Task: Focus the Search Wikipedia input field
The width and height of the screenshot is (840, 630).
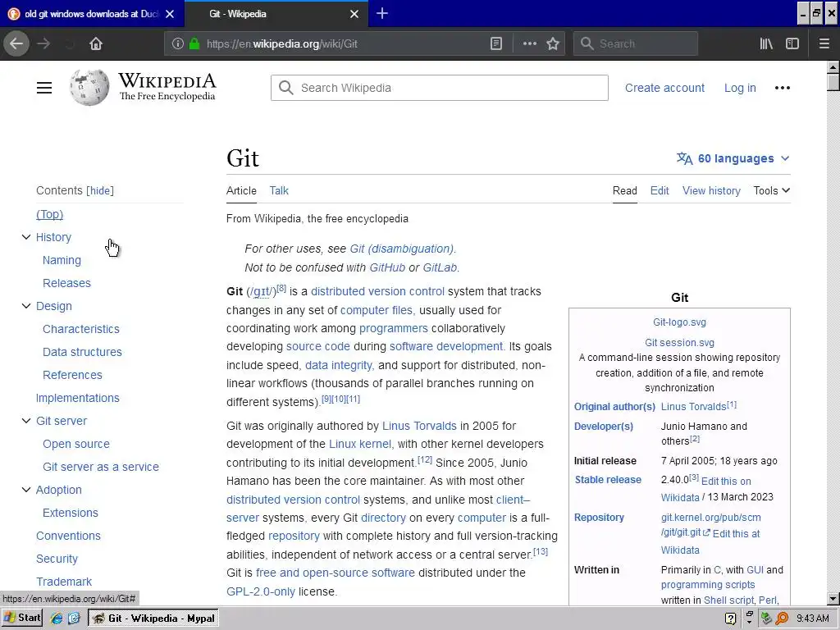Action: point(440,88)
